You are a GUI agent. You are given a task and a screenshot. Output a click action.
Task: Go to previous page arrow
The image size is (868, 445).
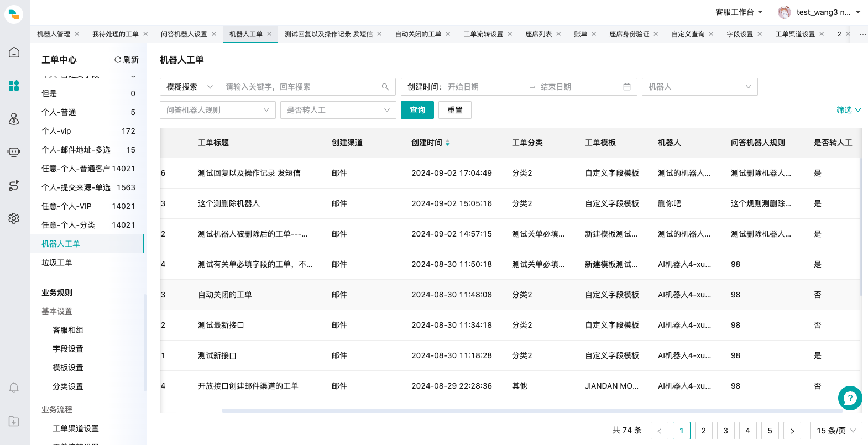[x=660, y=431]
